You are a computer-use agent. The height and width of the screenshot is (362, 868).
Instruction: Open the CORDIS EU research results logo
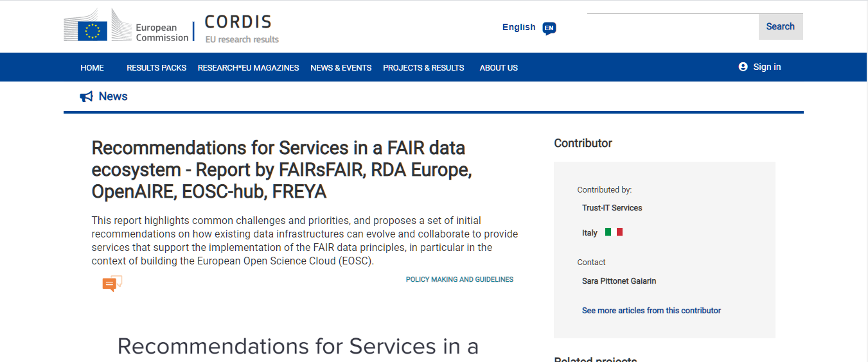242,29
